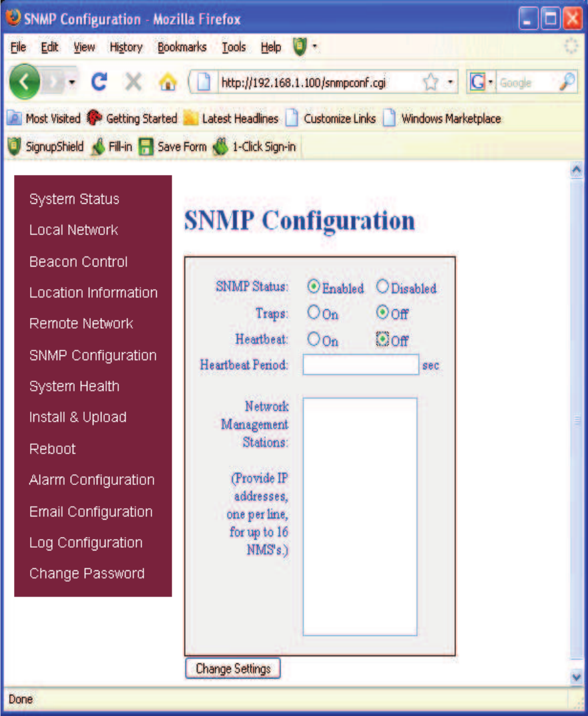
Task: Go to Change Password page
Action: [x=87, y=574]
